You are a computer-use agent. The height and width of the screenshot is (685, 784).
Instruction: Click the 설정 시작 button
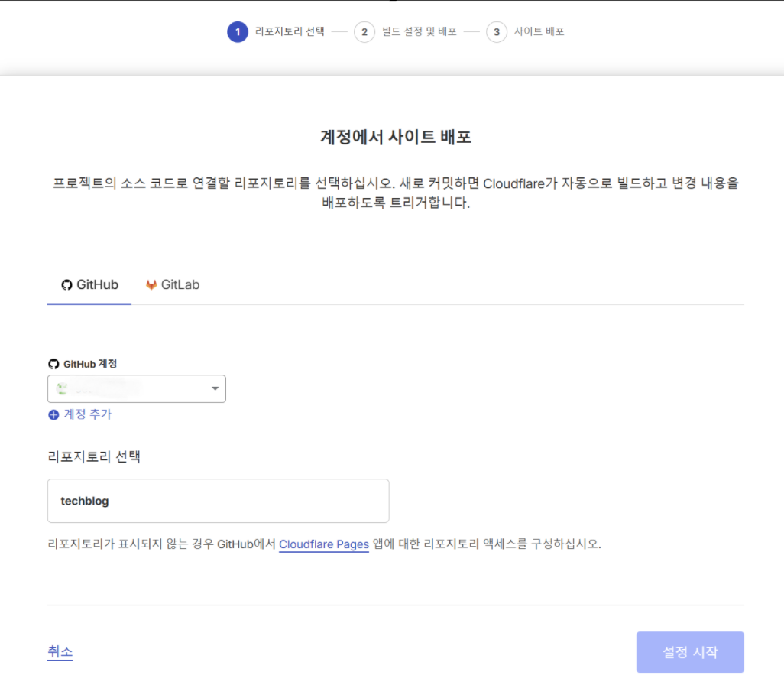click(x=689, y=652)
